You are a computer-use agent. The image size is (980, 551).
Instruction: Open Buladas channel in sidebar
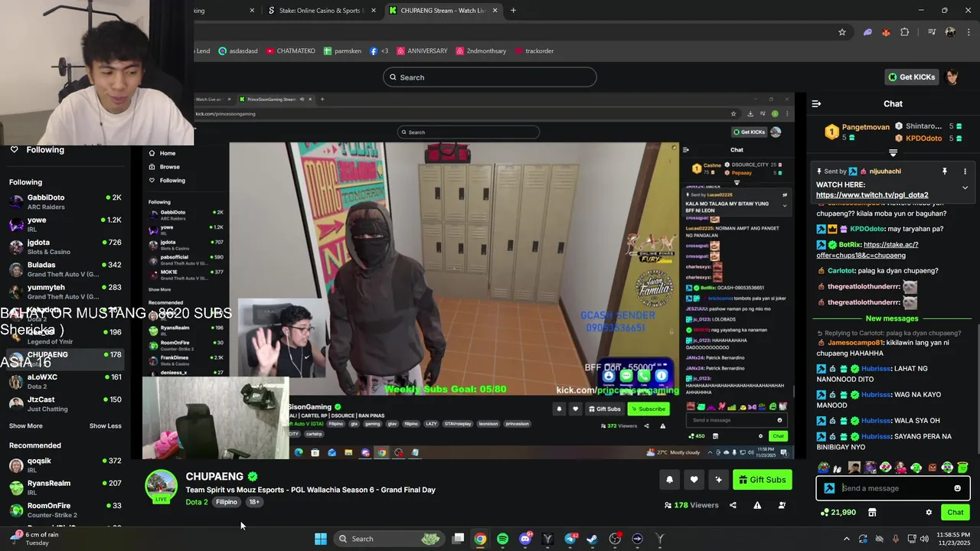(x=65, y=269)
